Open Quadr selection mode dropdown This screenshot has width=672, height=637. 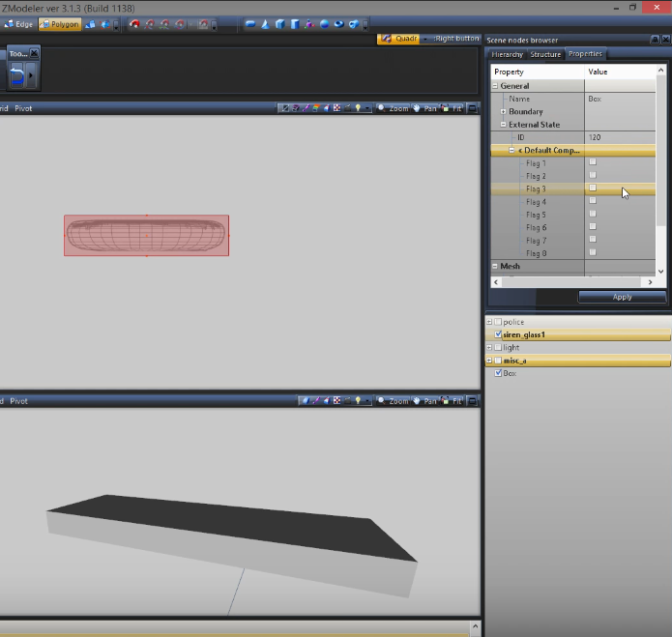coord(425,39)
